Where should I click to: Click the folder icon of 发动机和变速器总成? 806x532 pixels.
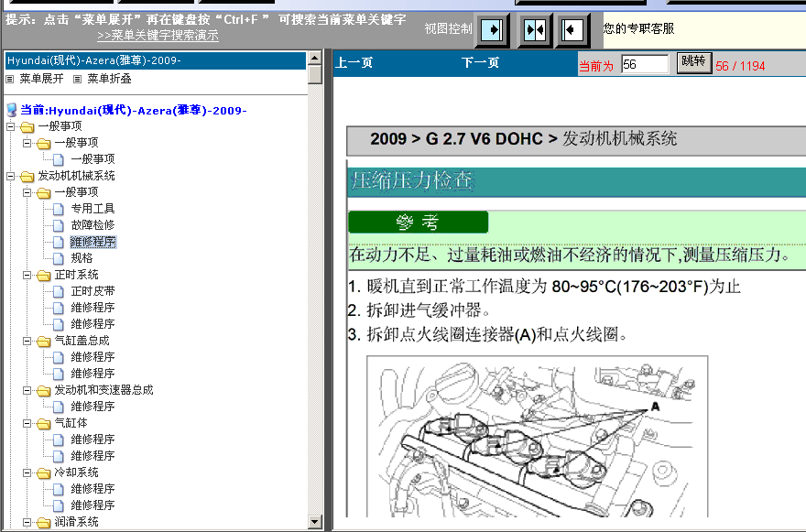click(44, 390)
